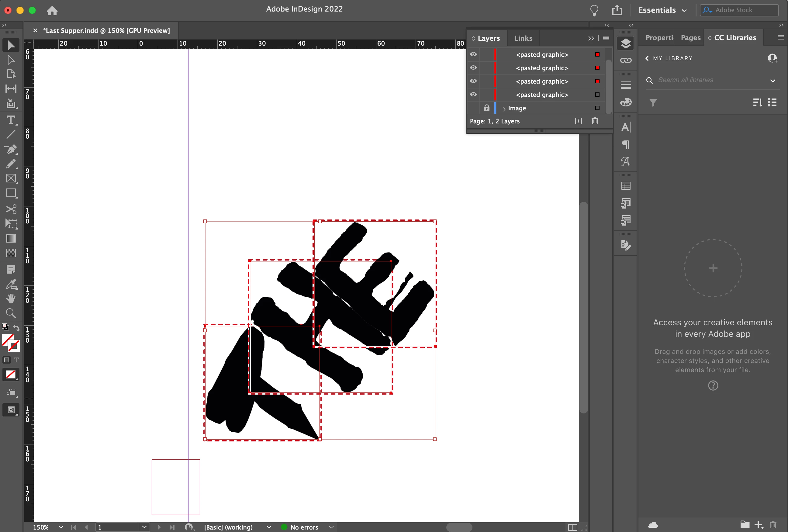Select the Hand tool

click(x=11, y=298)
